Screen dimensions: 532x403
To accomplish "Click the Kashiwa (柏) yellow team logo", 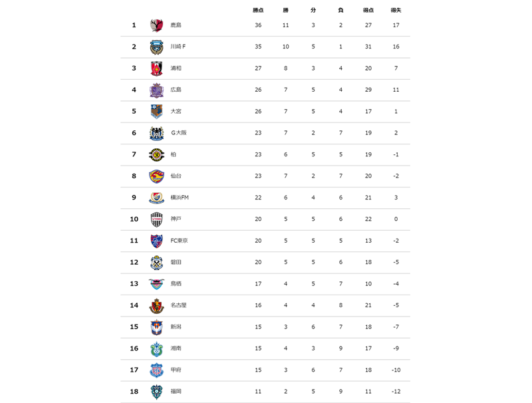I will pos(156,155).
